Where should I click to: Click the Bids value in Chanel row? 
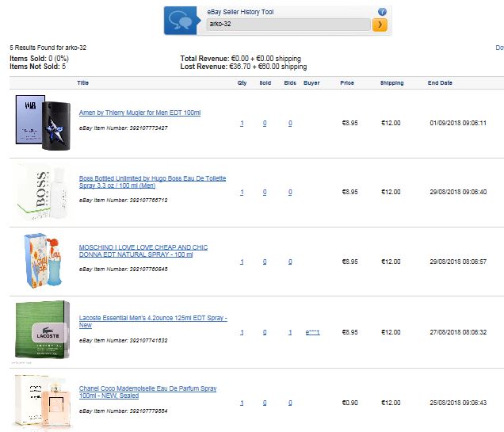tap(290, 403)
